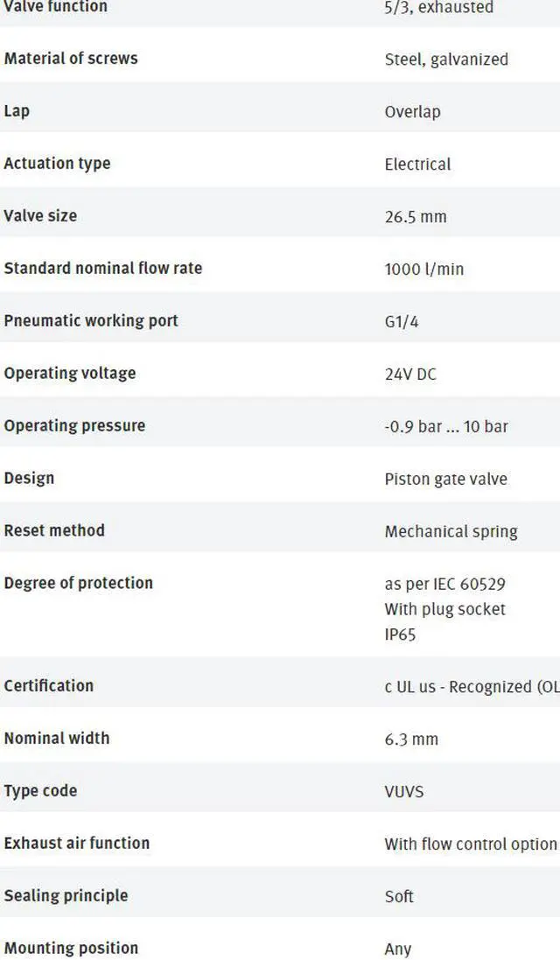Image resolution: width=560 pixels, height=960 pixels.
Task: Click the '26.5 mm' valve size value
Action: (416, 217)
